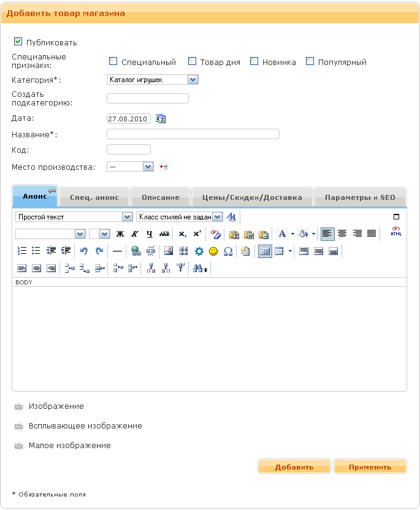Screen dimensions: 420x510
Task: Insert a smiley emoticon
Action: [213, 251]
